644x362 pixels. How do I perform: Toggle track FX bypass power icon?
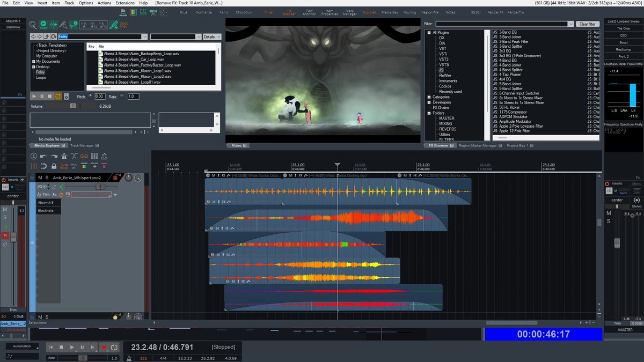click(x=61, y=195)
